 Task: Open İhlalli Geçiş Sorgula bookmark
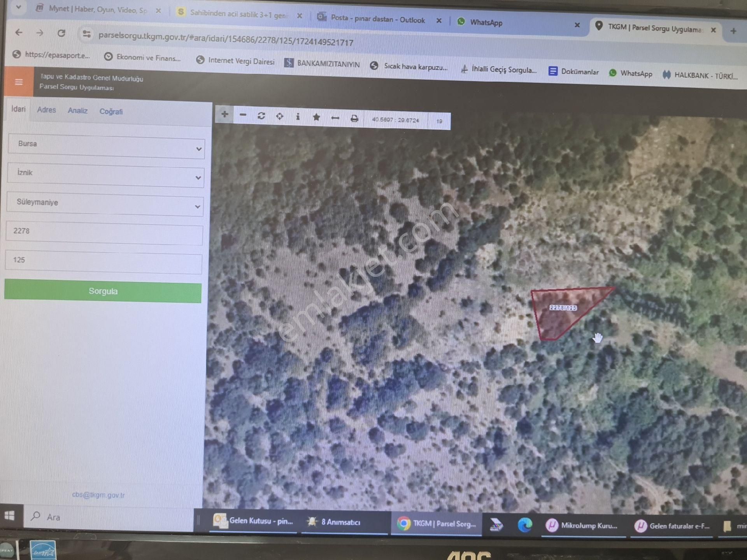499,70
